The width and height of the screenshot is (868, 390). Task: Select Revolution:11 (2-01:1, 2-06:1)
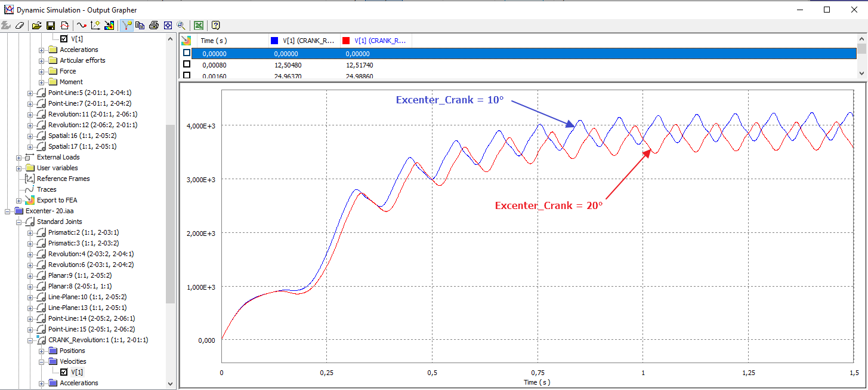point(93,114)
